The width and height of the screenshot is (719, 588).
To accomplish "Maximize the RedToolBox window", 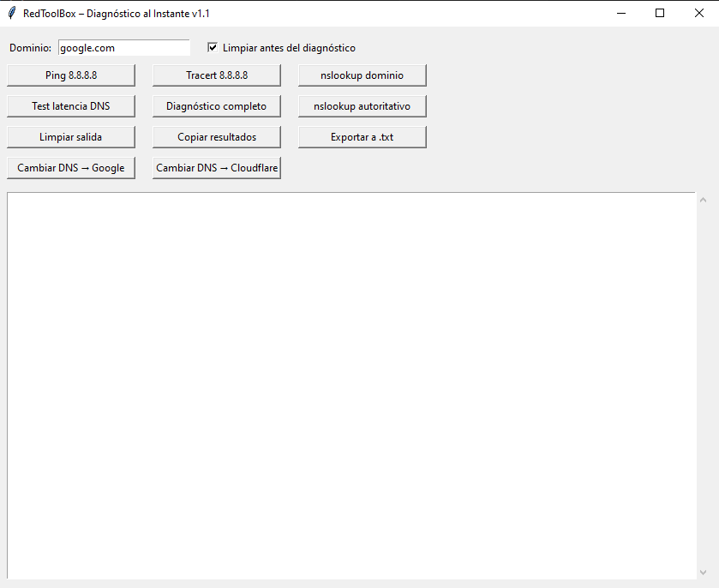I will click(660, 14).
